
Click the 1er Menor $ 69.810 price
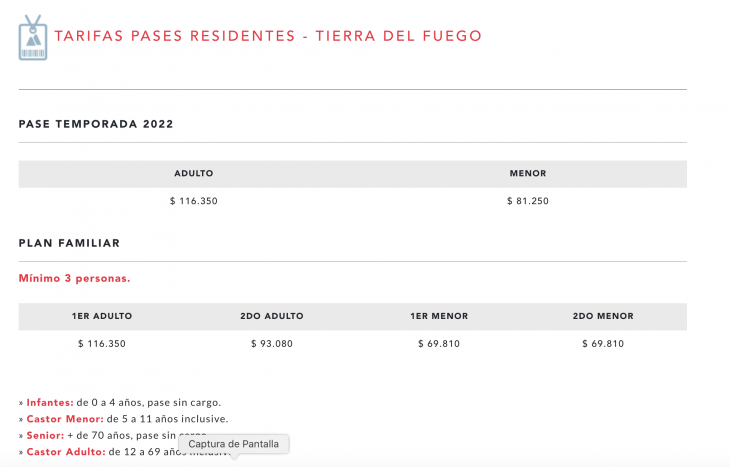pyautogui.click(x=439, y=344)
